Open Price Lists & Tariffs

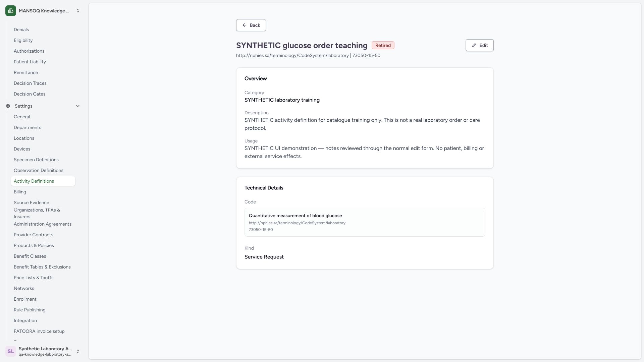click(43, 278)
